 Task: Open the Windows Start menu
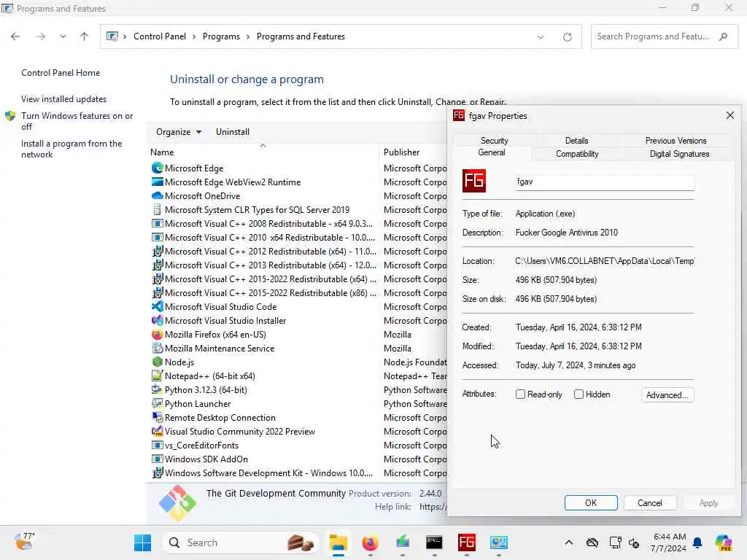(x=142, y=542)
